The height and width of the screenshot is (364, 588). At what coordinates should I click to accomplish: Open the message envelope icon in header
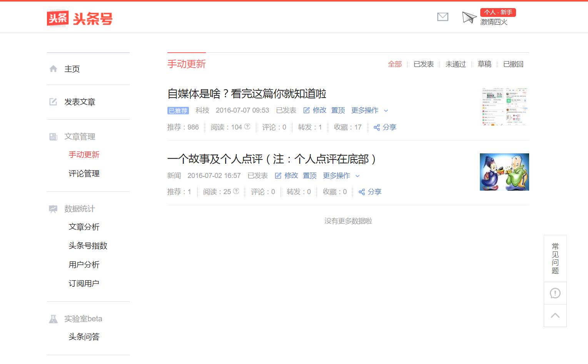tap(443, 17)
